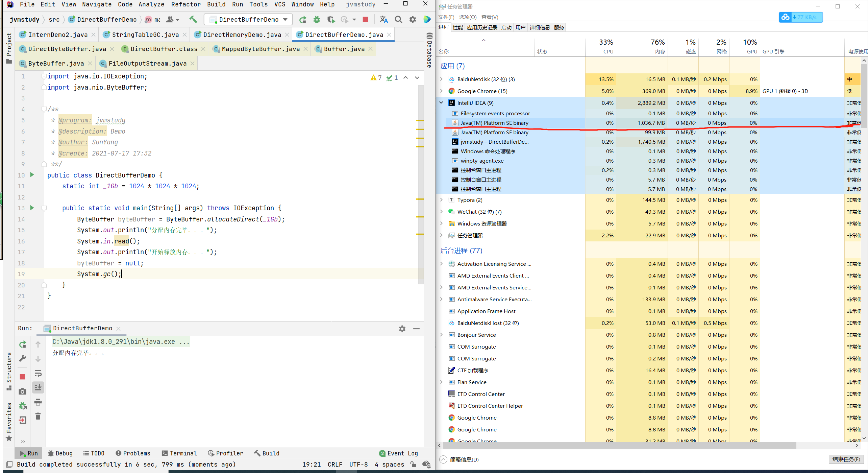Expand the Google Chrome (15) process group
This screenshot has height=473, width=868.
click(x=441, y=91)
